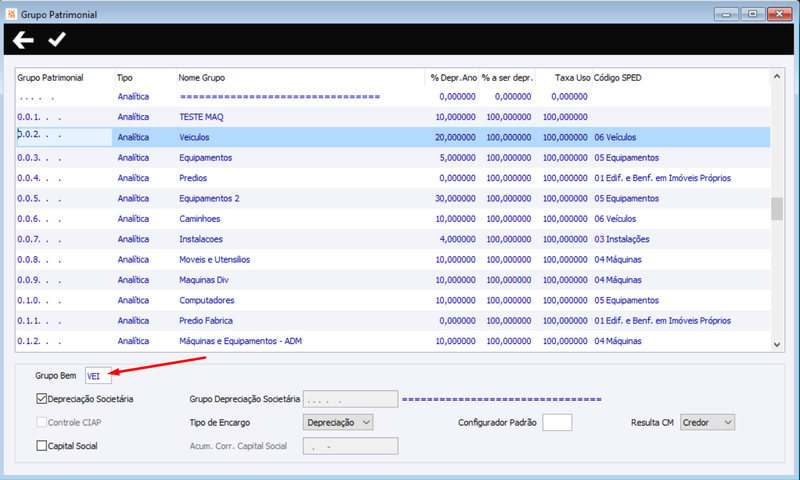The height and width of the screenshot is (480, 800).
Task: Click the Grupo Depreciação Societária field
Action: (x=351, y=399)
